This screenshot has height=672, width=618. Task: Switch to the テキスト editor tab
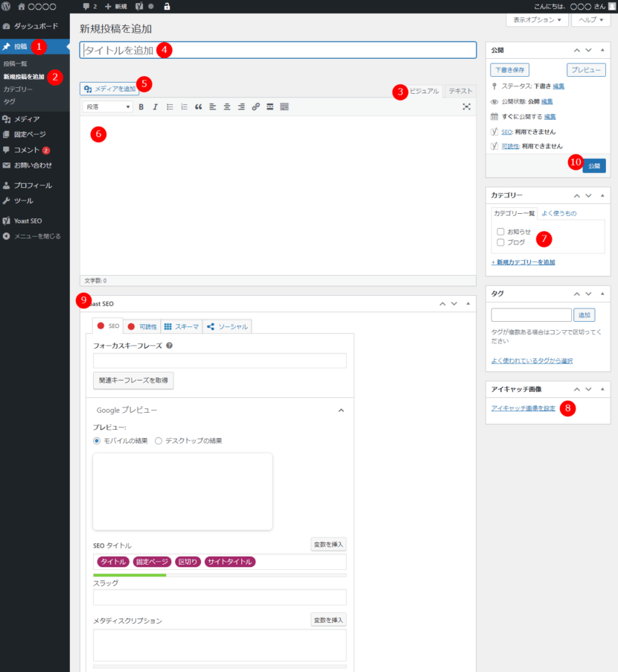[x=460, y=91]
